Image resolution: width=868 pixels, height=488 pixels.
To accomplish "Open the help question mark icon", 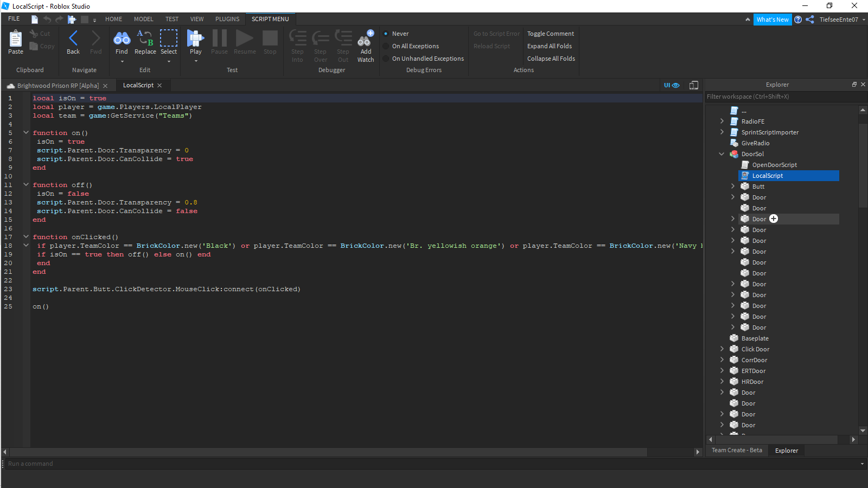I will tap(798, 20).
